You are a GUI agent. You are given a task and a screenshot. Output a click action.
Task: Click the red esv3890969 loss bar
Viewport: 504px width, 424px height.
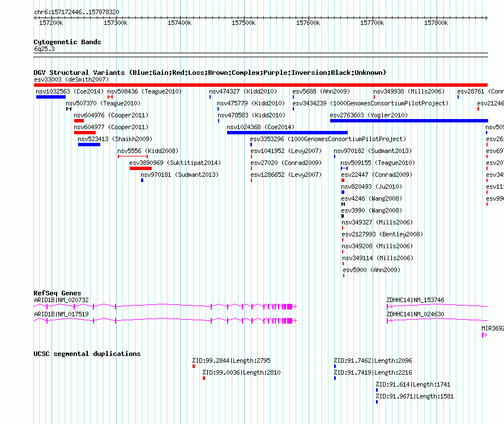pyautogui.click(x=140, y=168)
